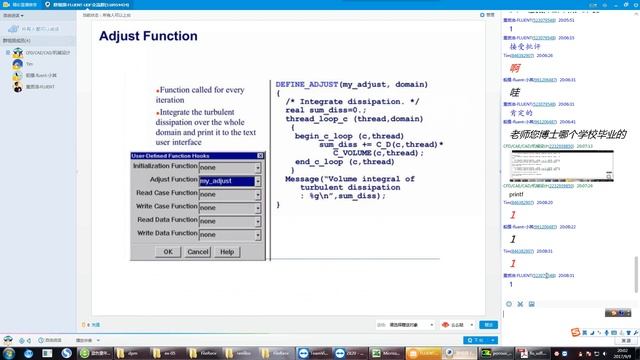Viewport: 640px width, 360px height.
Task: Click the shirt skin icon on the input method bar
Action: pos(629,333)
